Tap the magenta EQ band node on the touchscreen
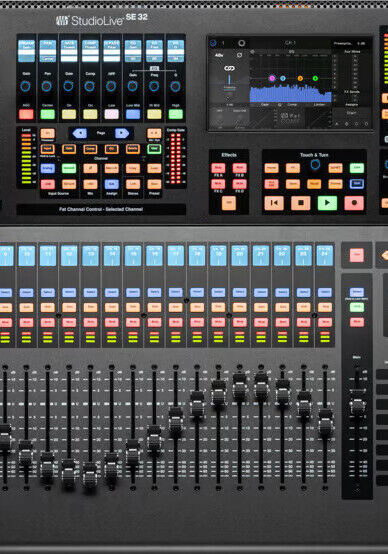The height and width of the screenshot is (554, 388). pos(272,78)
